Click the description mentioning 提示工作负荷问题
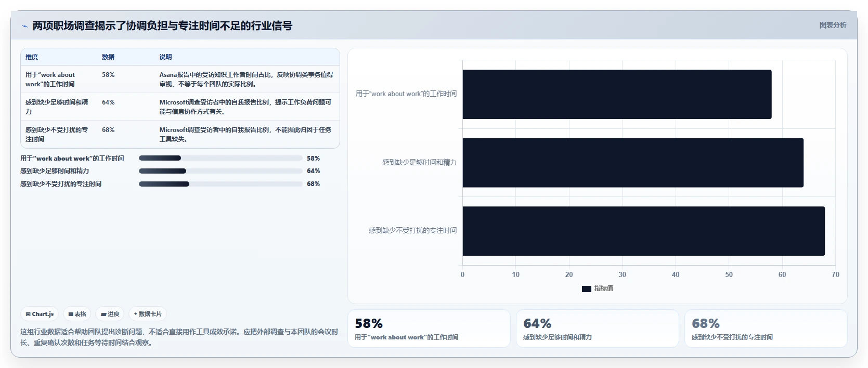This screenshot has width=868, height=368. (x=245, y=107)
